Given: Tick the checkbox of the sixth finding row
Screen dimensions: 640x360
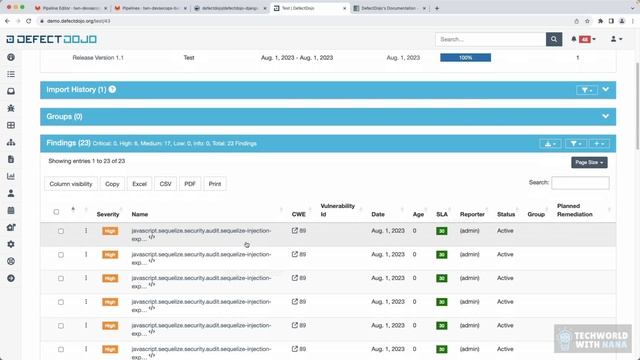Looking at the screenshot, I should pos(61,349).
